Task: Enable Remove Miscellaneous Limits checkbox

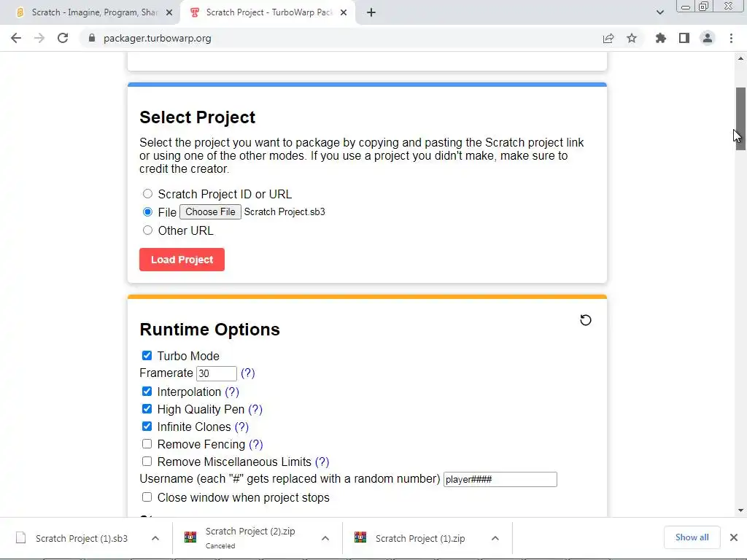Action: point(147,461)
